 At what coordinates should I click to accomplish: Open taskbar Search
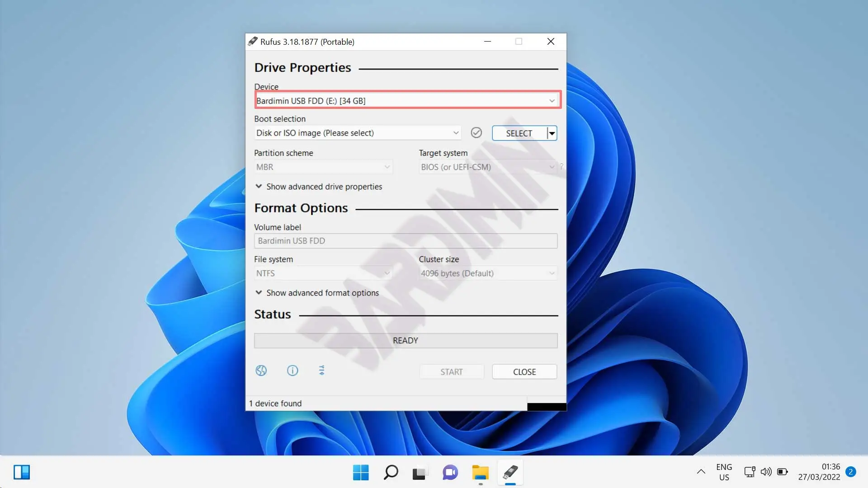click(391, 473)
